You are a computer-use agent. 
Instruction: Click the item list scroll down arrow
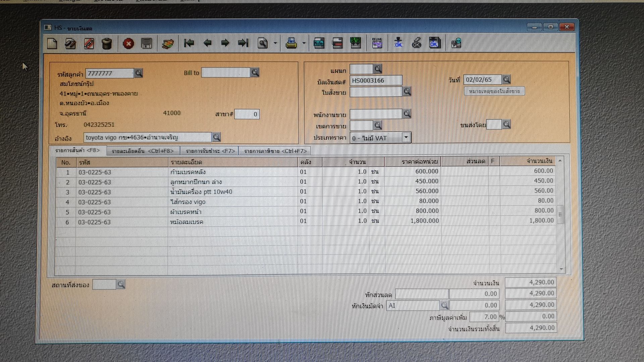561,269
